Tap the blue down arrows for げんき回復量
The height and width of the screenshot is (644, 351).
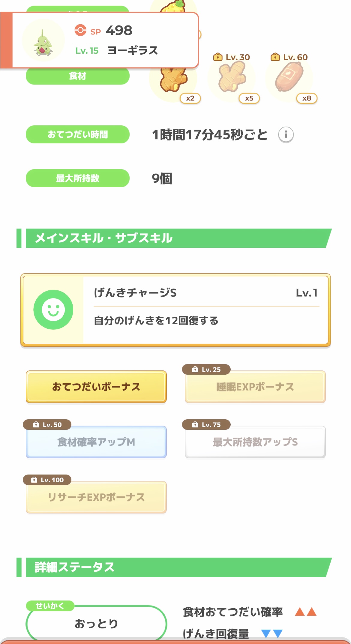[272, 633]
